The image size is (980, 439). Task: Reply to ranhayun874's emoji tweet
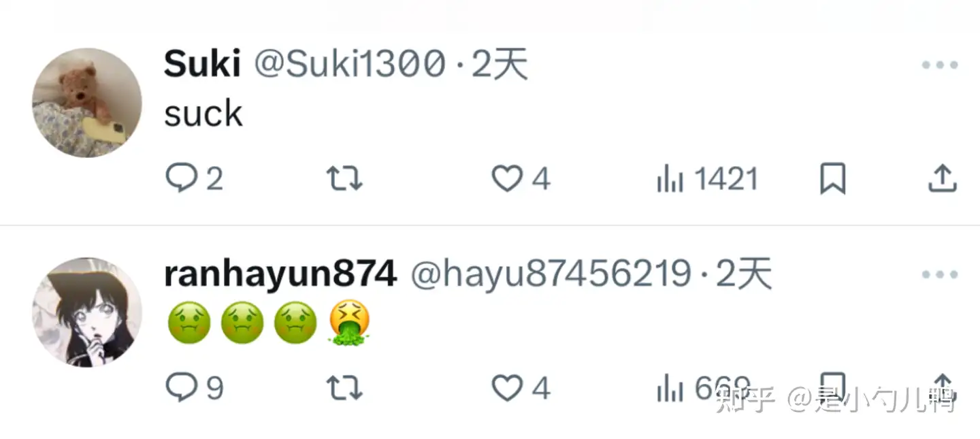(194, 388)
